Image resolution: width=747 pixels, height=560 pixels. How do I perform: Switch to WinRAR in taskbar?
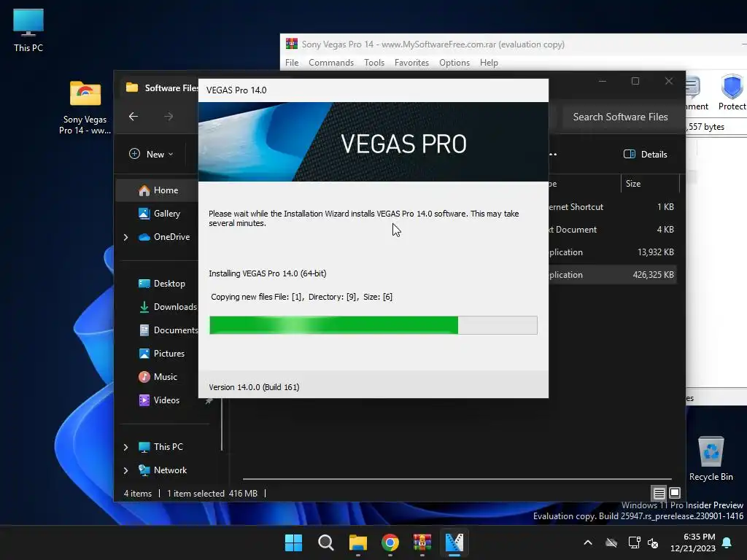click(422, 542)
